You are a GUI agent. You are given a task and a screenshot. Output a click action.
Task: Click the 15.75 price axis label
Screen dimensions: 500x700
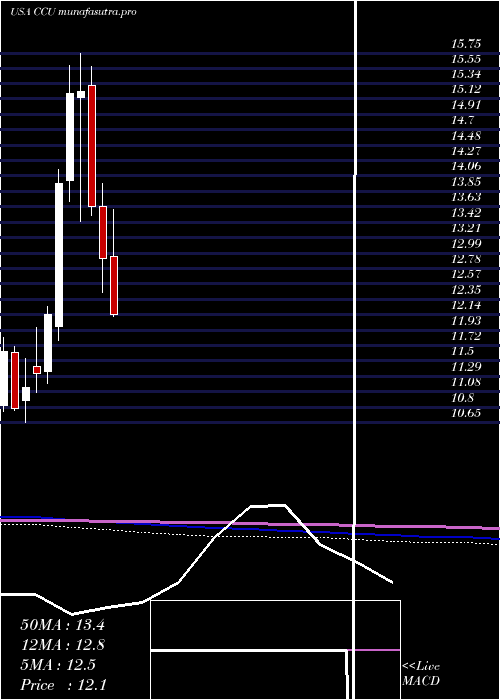tap(466, 44)
